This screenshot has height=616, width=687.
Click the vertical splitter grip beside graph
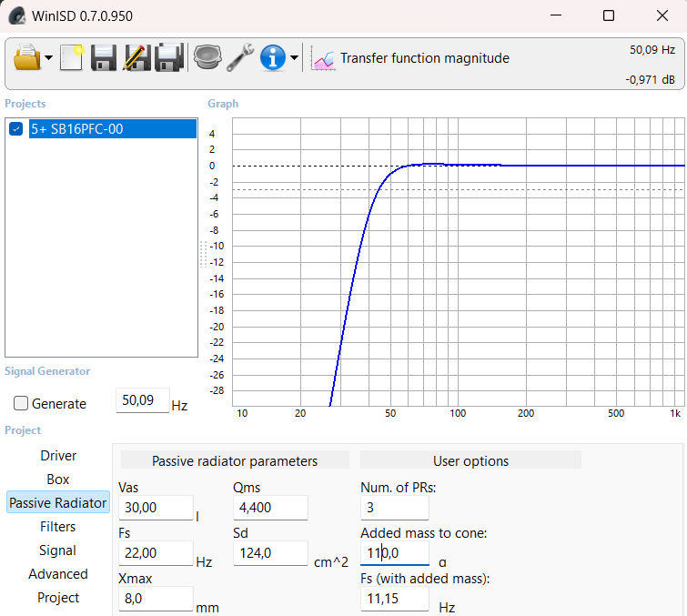203,254
